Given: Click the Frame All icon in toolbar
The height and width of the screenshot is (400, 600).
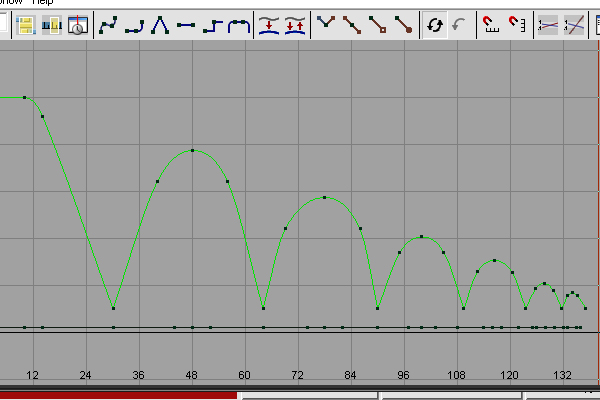Looking at the screenshot, I should [x=26, y=25].
